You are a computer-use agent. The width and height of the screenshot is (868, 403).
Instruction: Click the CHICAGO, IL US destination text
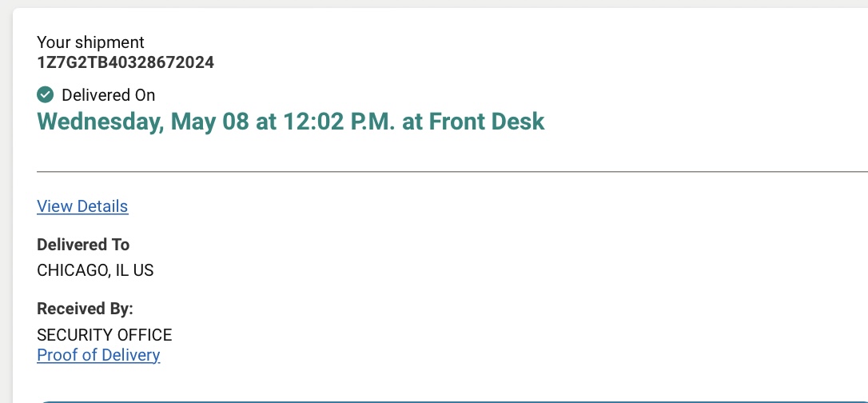[x=95, y=271]
